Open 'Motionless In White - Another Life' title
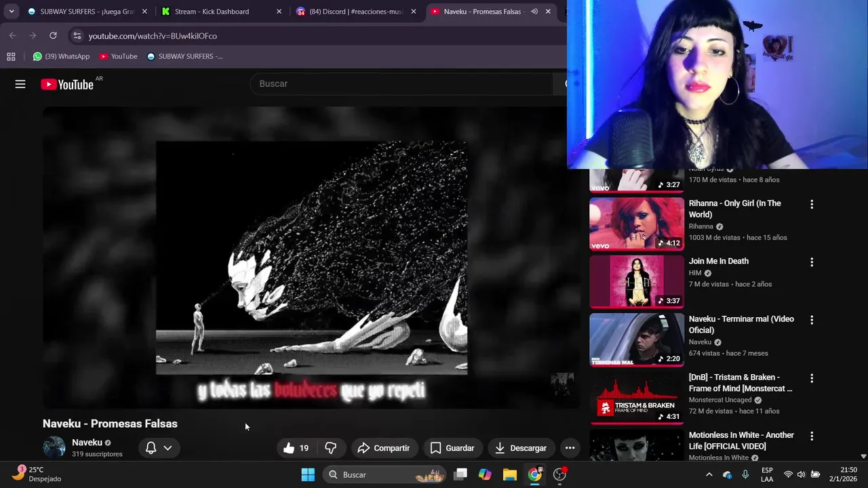The width and height of the screenshot is (868, 488). pyautogui.click(x=741, y=441)
